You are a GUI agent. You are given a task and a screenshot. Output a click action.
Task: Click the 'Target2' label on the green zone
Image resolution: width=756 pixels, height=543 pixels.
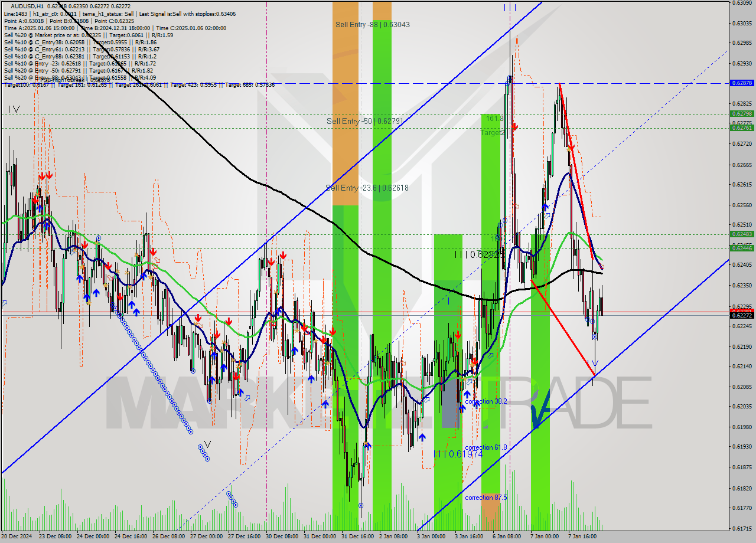[493, 133]
